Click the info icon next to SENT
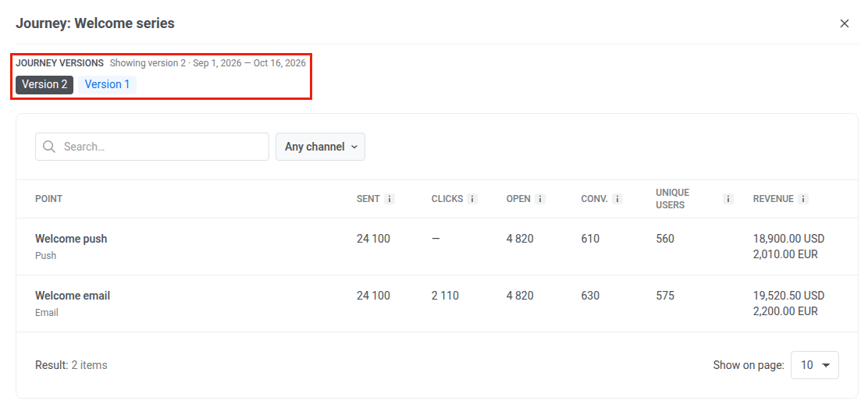This screenshot has height=408, width=868. click(390, 199)
